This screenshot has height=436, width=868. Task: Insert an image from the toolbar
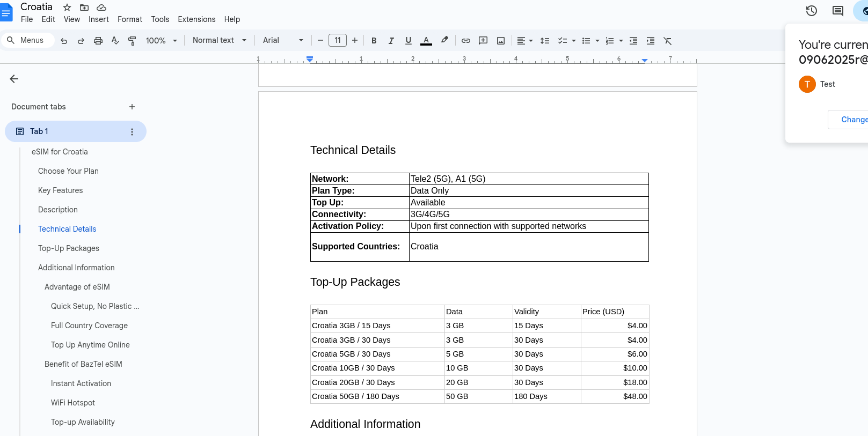501,41
